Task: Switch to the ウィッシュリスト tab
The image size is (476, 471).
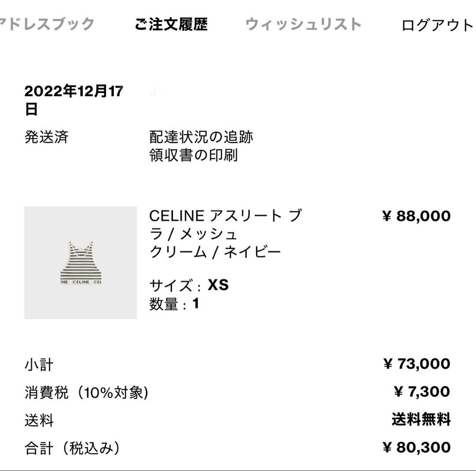Action: [x=303, y=24]
